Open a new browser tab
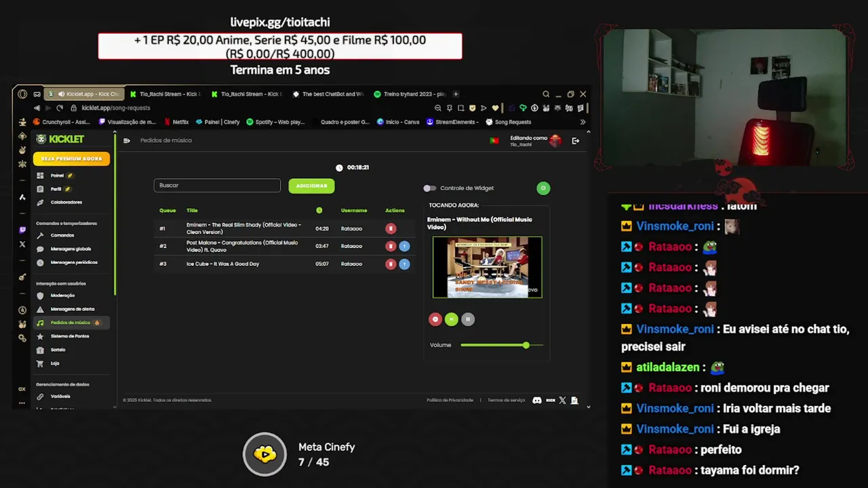 pyautogui.click(x=456, y=94)
